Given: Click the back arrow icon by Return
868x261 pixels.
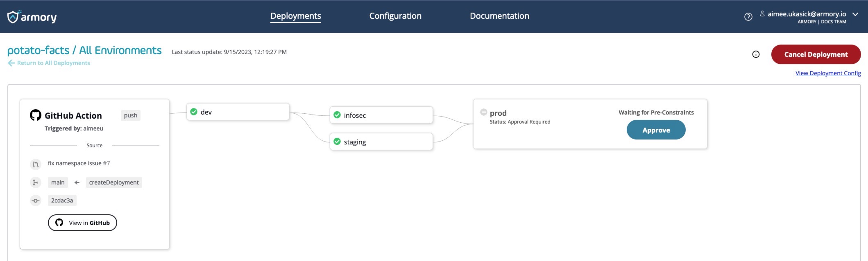Looking at the screenshot, I should (x=11, y=63).
